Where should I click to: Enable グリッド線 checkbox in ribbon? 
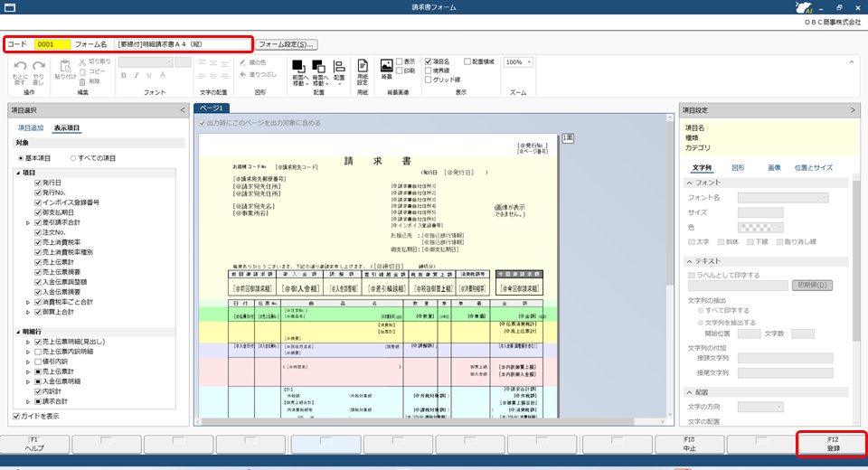pyautogui.click(x=428, y=80)
